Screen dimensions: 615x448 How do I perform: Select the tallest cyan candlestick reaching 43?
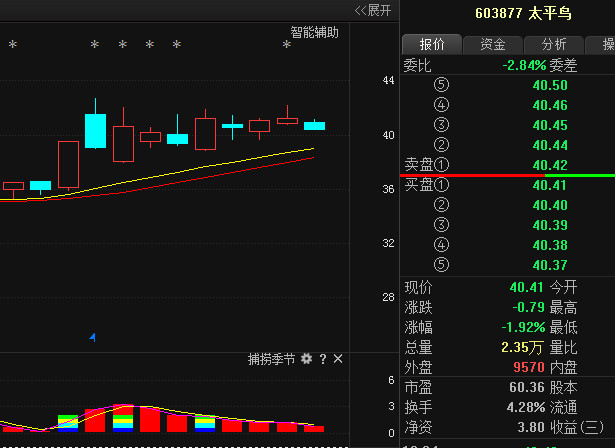[x=95, y=124]
